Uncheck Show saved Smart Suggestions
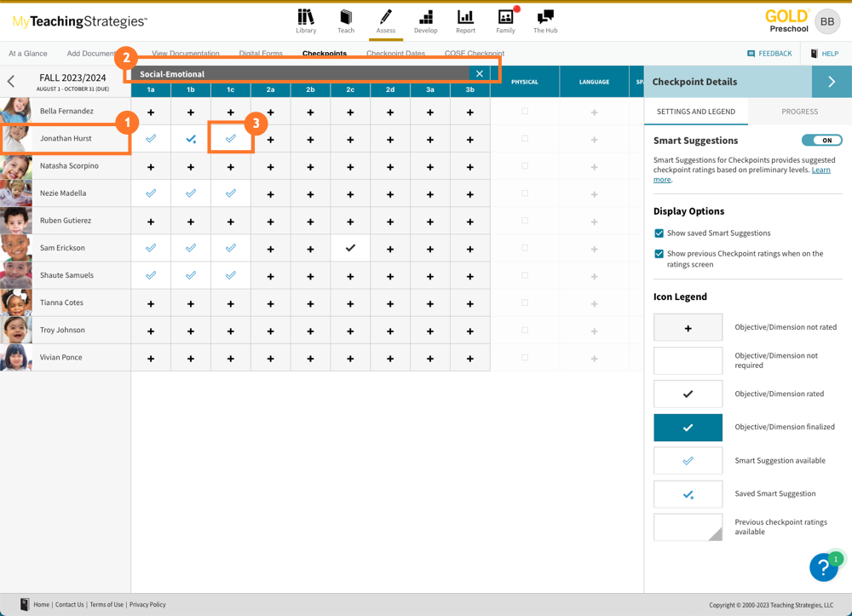 coord(659,233)
